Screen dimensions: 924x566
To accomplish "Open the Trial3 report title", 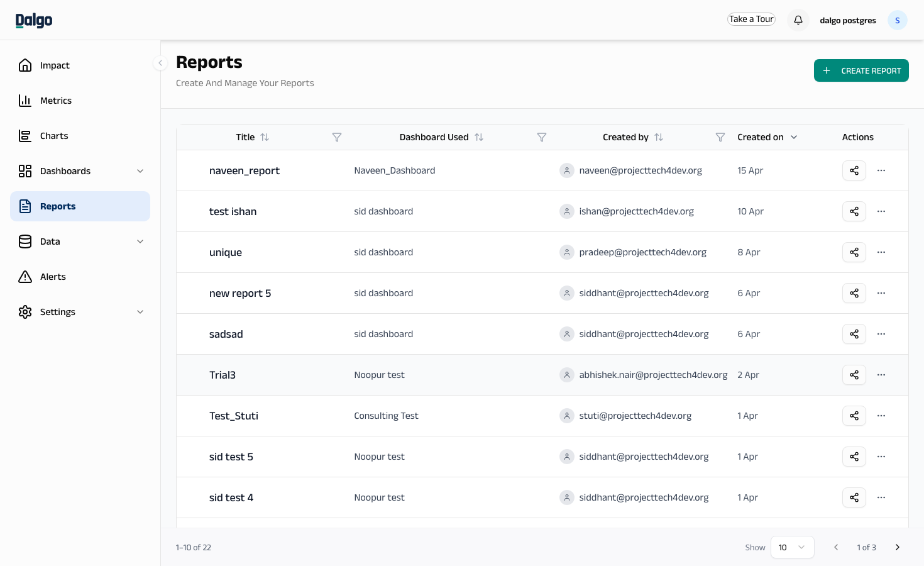I will click(x=223, y=375).
